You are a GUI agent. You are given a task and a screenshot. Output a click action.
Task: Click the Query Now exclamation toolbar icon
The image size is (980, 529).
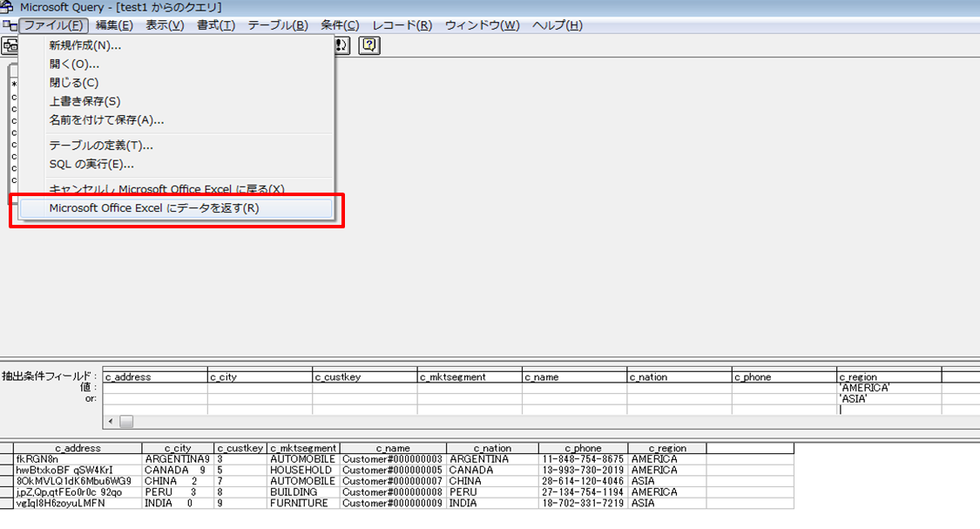point(341,45)
